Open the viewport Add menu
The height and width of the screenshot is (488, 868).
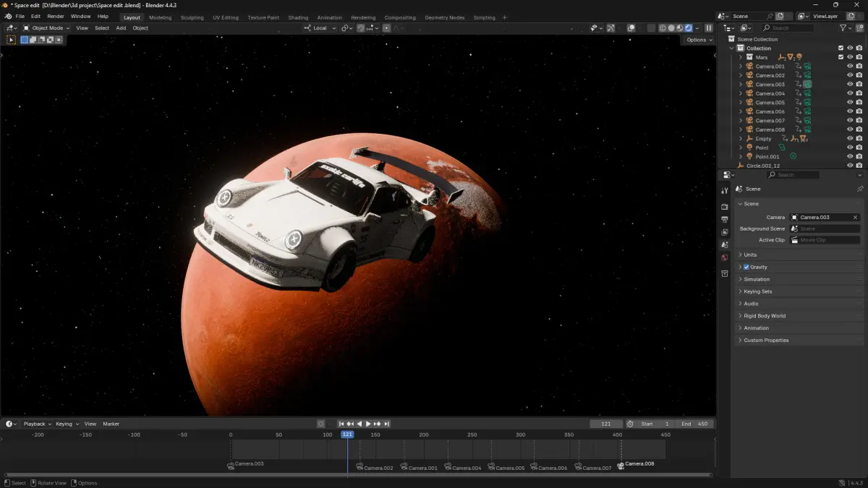pyautogui.click(x=121, y=28)
